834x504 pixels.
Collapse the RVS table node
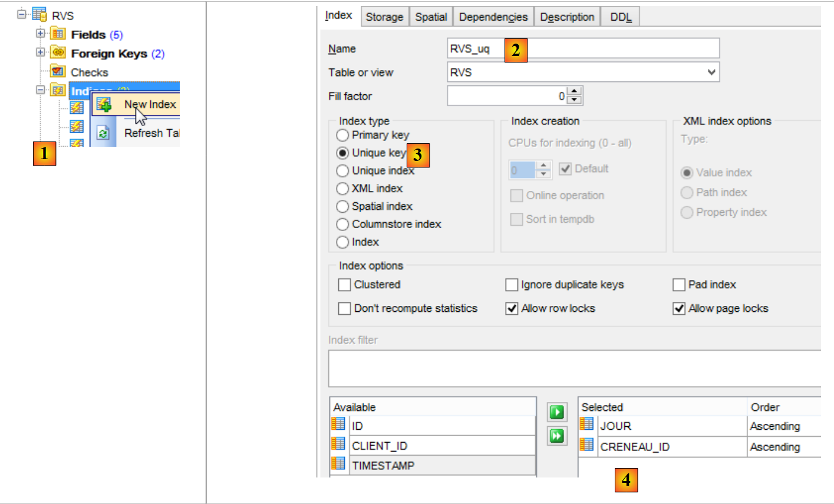click(x=22, y=13)
